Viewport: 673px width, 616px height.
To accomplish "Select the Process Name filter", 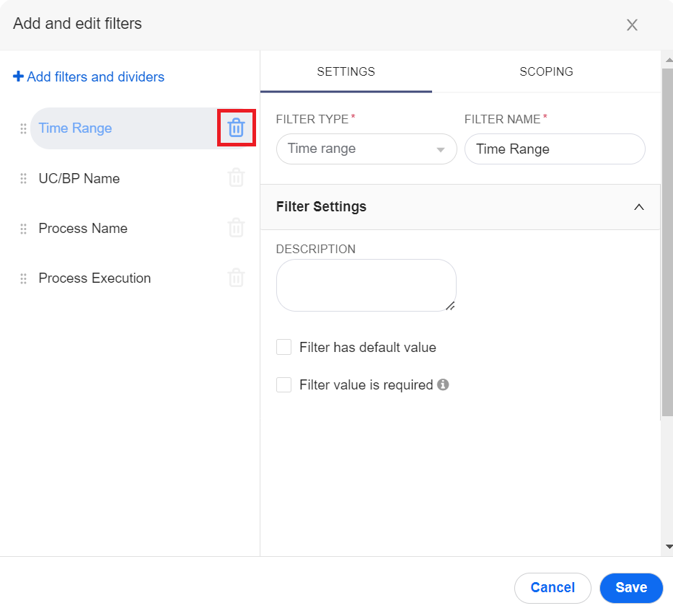I will pyautogui.click(x=83, y=229).
